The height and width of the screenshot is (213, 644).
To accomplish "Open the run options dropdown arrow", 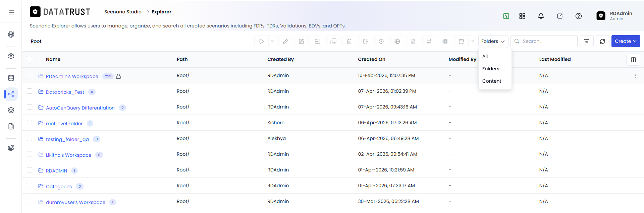I will pos(273,41).
